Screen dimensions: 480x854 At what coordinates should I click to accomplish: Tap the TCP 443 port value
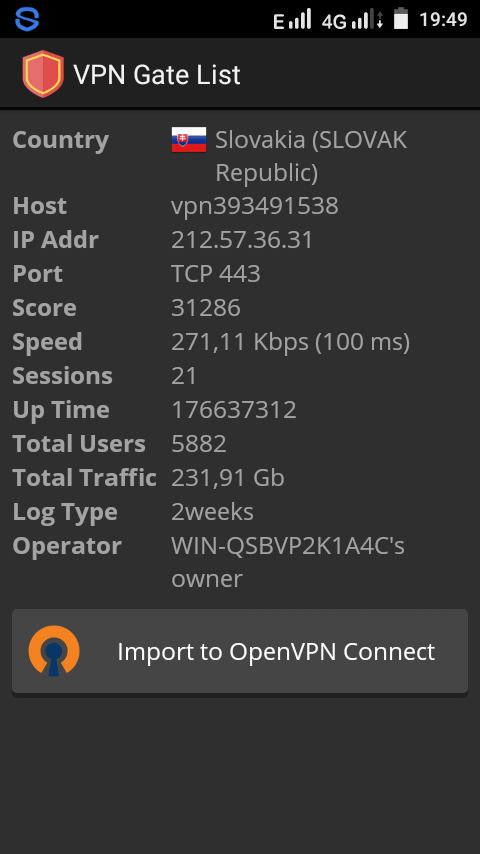pyautogui.click(x=216, y=273)
